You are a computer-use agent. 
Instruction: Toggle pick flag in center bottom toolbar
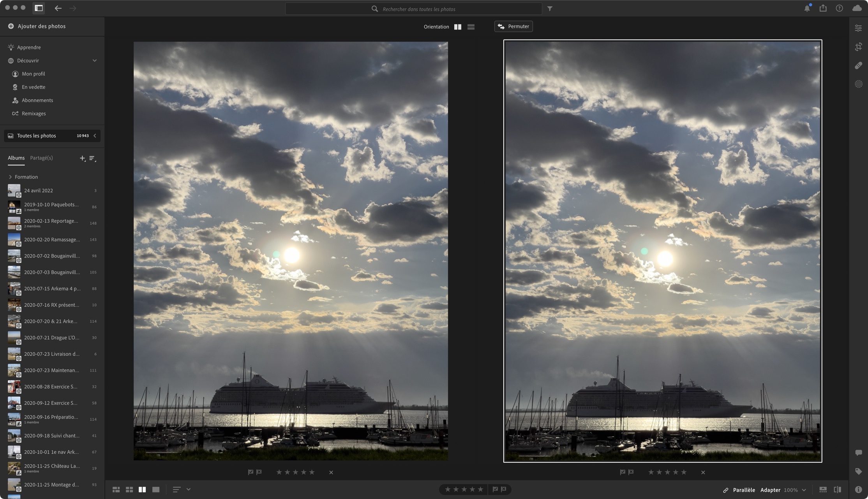coord(495,489)
